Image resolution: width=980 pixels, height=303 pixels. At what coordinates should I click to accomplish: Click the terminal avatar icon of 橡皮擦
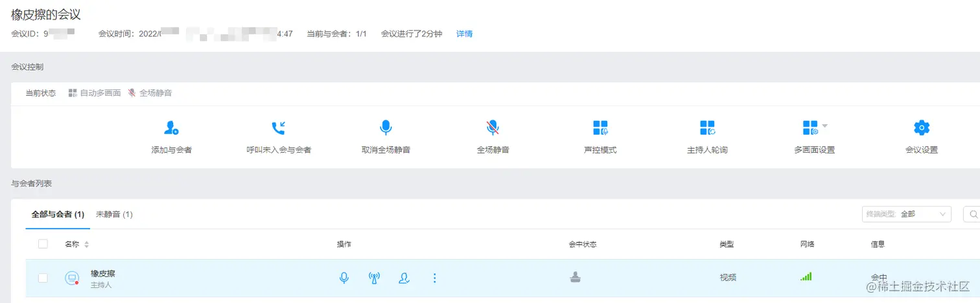click(72, 278)
